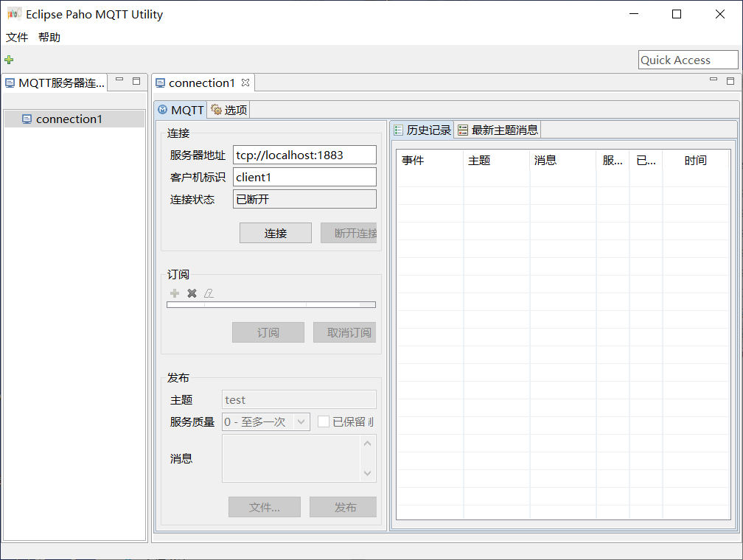Viewport: 743px width, 560px height.
Task: Minimize the connection1 editor area
Action: (x=713, y=80)
